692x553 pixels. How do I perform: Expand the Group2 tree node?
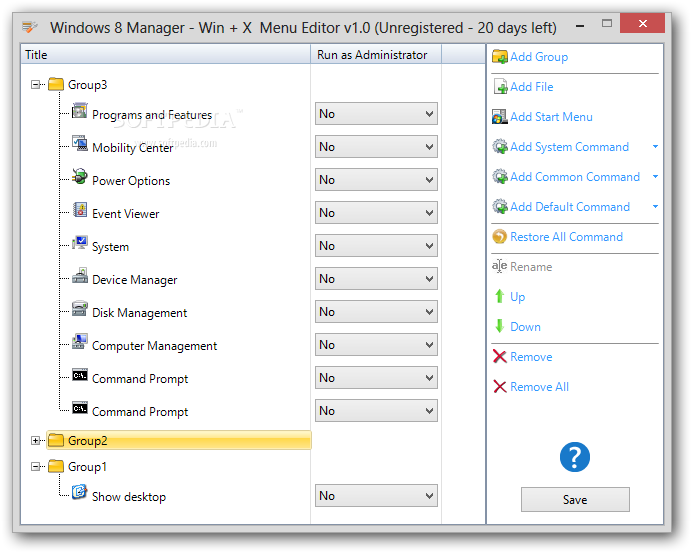(35, 440)
